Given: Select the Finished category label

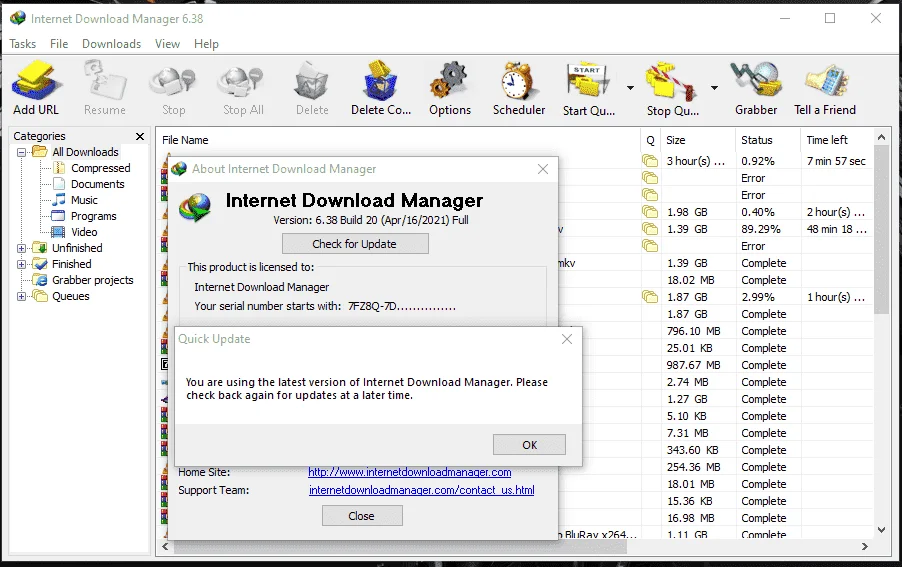Looking at the screenshot, I should 71,264.
